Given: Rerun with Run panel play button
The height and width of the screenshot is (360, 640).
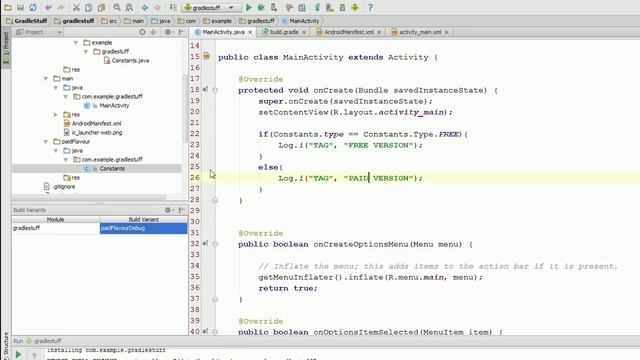Looking at the screenshot, I should [x=18, y=354].
